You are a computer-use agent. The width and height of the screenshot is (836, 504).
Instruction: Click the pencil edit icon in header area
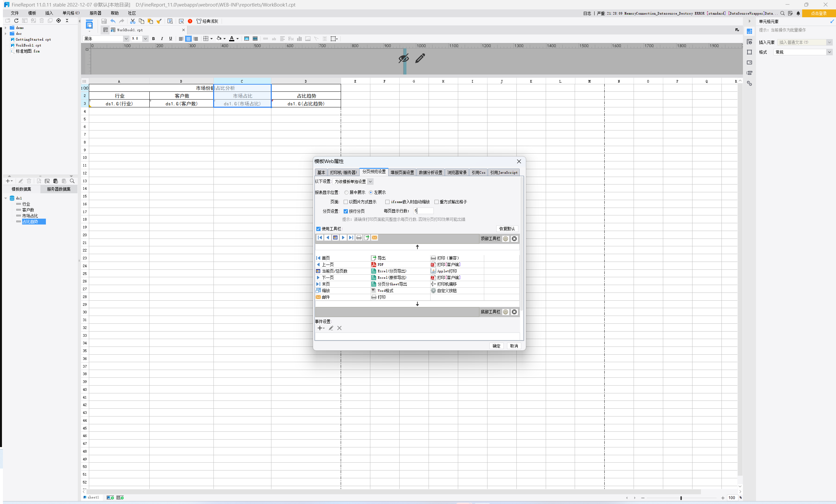click(x=420, y=58)
